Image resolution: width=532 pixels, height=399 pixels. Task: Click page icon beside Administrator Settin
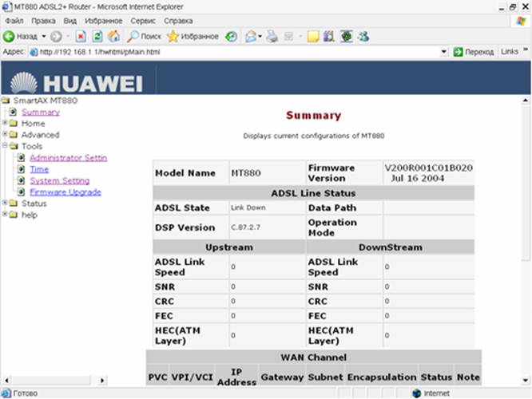pos(21,158)
